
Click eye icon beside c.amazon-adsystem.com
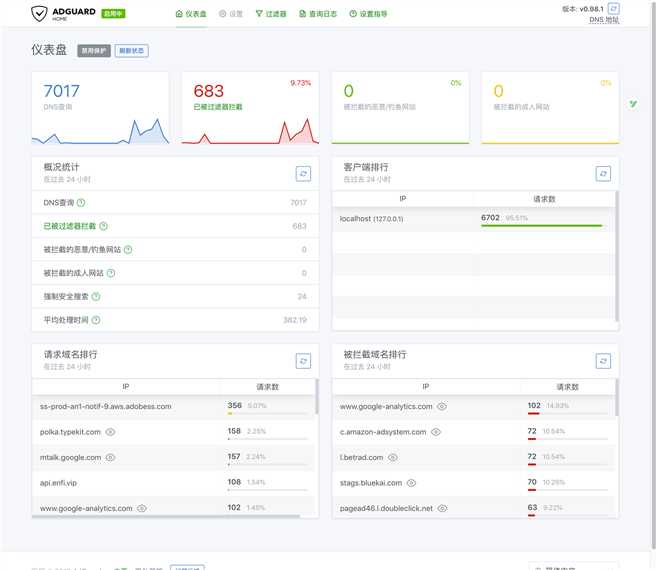pyautogui.click(x=436, y=432)
